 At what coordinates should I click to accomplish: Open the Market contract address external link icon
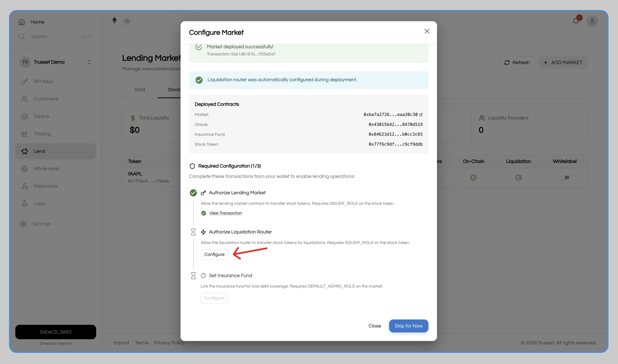421,114
